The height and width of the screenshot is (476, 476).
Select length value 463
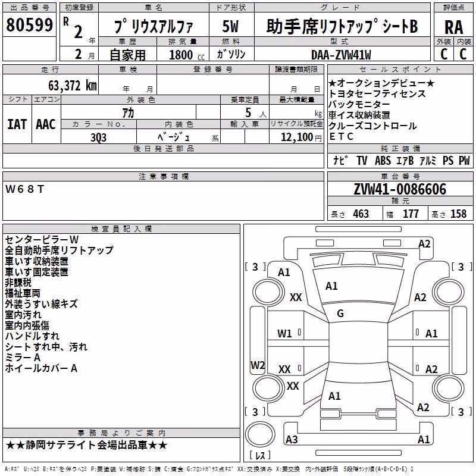[x=361, y=214]
